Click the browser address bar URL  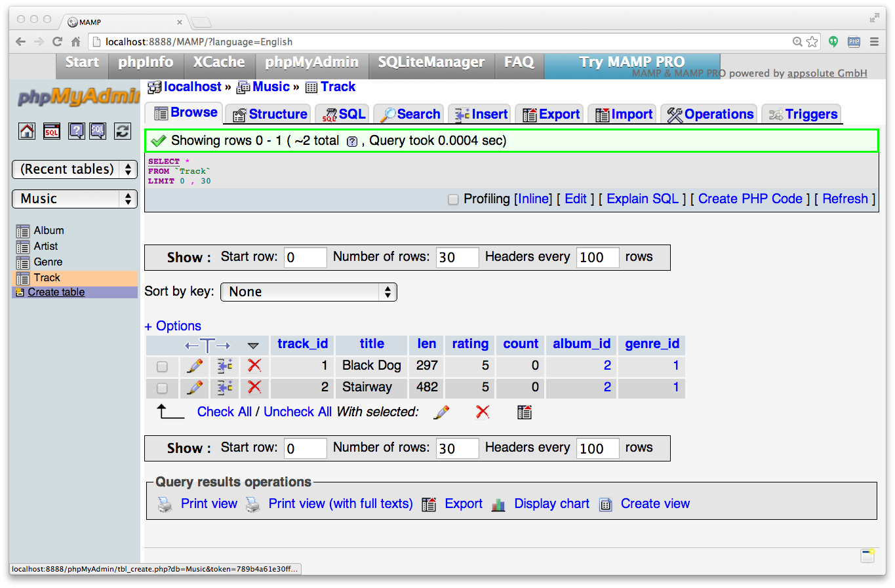199,41
